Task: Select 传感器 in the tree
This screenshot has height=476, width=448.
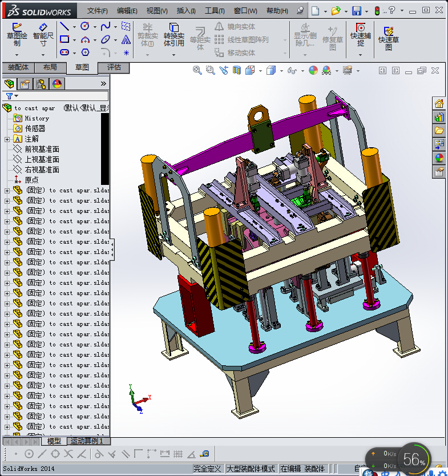Action: click(x=35, y=129)
